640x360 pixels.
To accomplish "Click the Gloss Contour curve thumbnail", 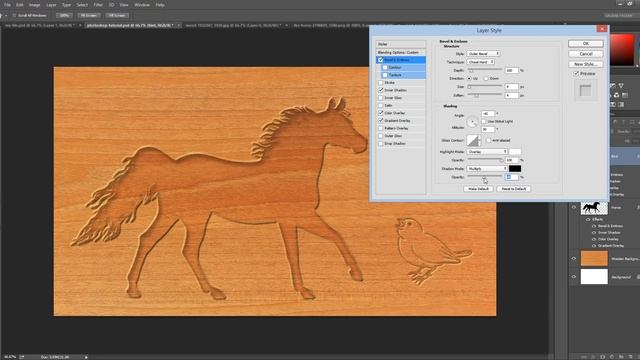I will [x=473, y=140].
